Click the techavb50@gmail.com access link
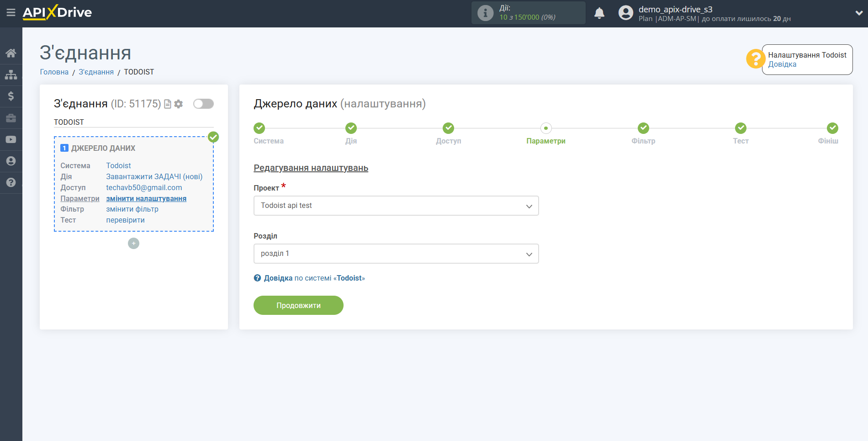This screenshot has width=868, height=441. pos(144,187)
